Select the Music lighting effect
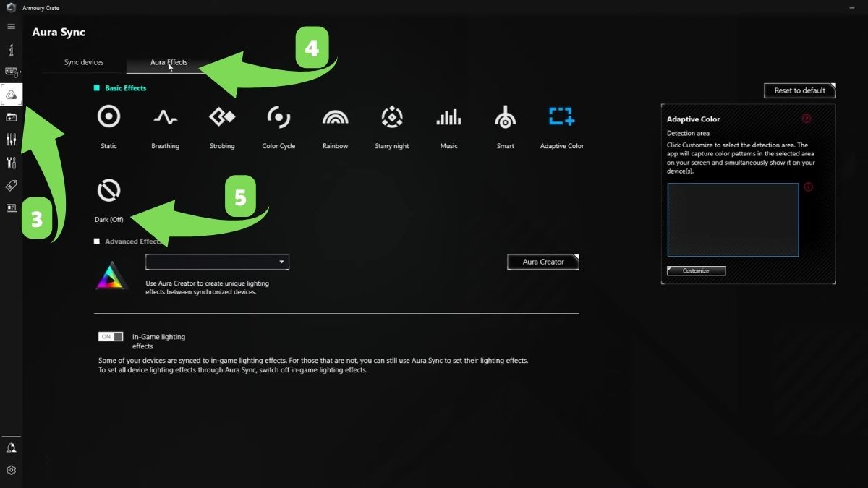This screenshot has width=868, height=488. coord(448,126)
